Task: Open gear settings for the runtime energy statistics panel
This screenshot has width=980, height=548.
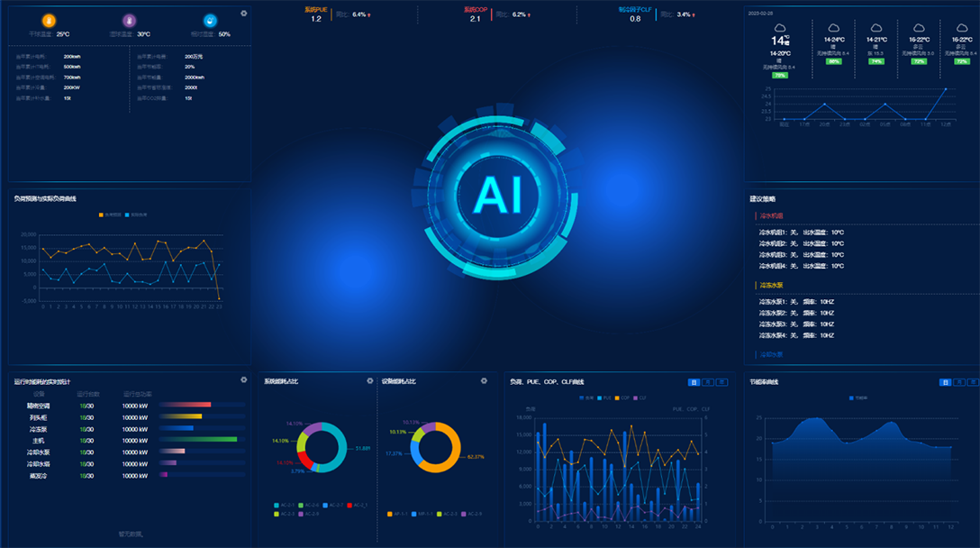Action: click(244, 379)
